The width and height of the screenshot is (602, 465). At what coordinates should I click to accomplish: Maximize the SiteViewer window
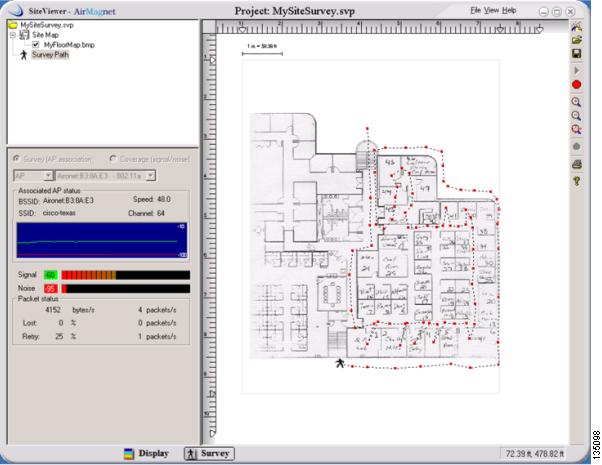point(557,12)
